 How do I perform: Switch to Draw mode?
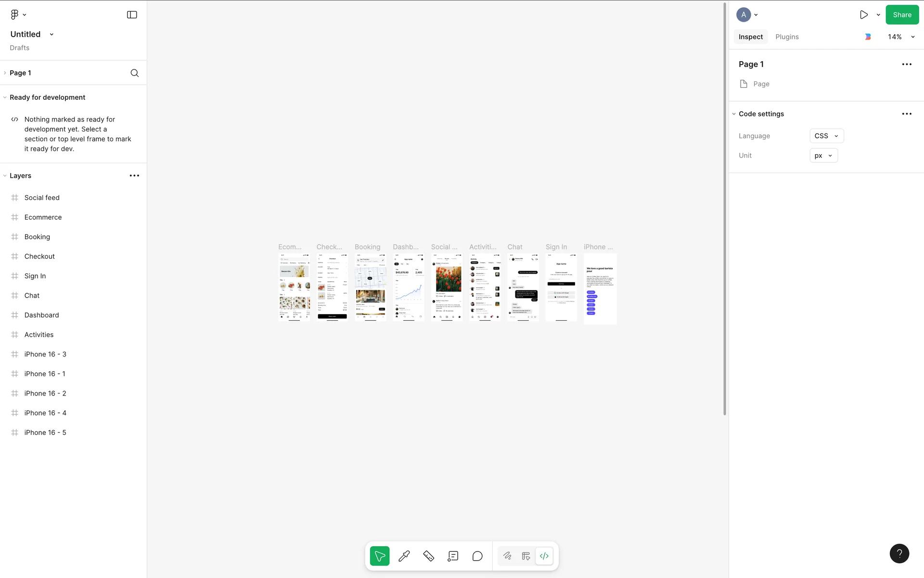pos(507,556)
